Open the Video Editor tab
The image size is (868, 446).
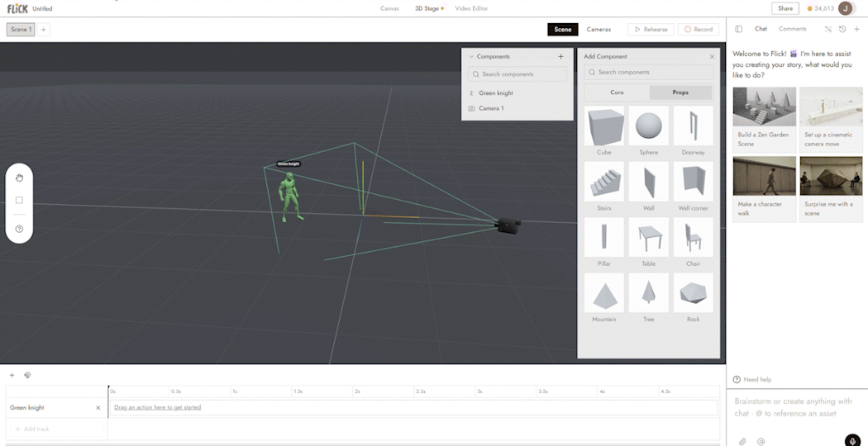(x=471, y=8)
